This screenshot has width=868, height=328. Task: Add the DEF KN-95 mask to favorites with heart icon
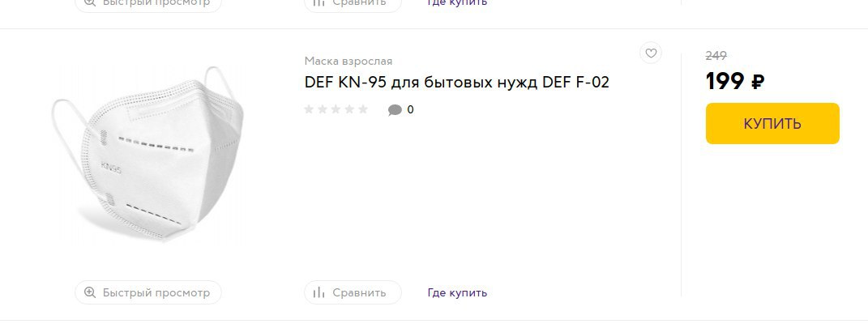pos(651,53)
